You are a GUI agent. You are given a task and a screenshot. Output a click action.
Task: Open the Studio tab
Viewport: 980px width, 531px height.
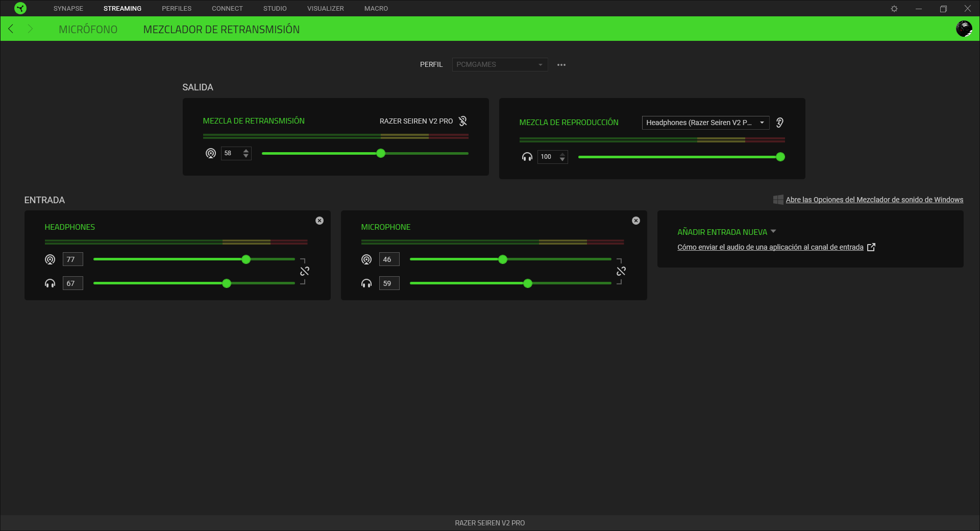pos(275,9)
